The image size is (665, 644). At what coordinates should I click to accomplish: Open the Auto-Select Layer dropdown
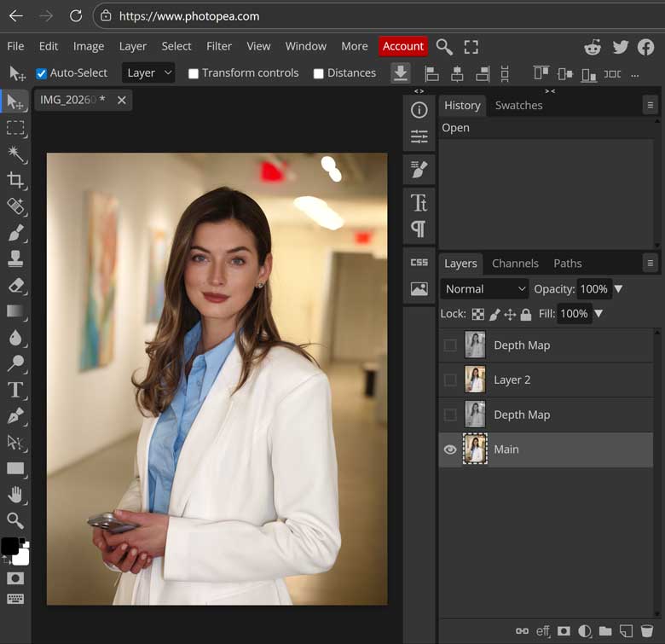[x=148, y=73]
